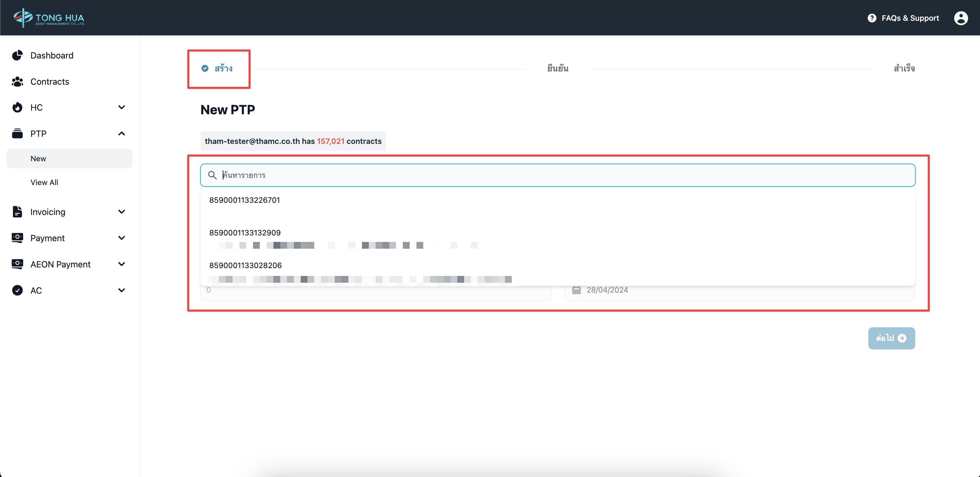980x477 pixels.
Task: Click the AC icon in sidebar
Action: 17,290
